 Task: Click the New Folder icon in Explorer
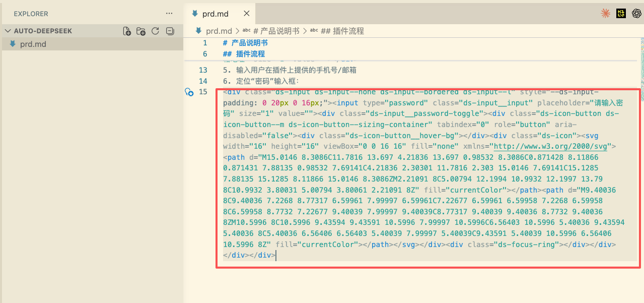point(141,31)
